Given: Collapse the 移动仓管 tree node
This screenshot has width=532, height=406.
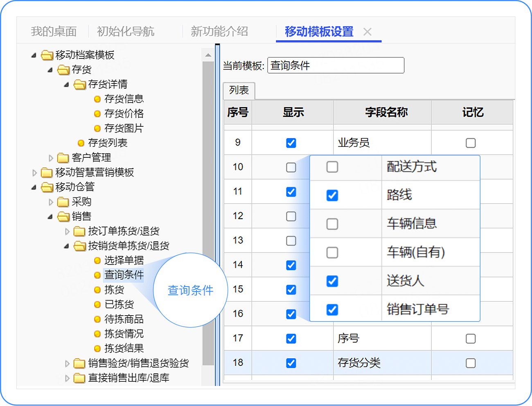Looking at the screenshot, I should pyautogui.click(x=34, y=187).
